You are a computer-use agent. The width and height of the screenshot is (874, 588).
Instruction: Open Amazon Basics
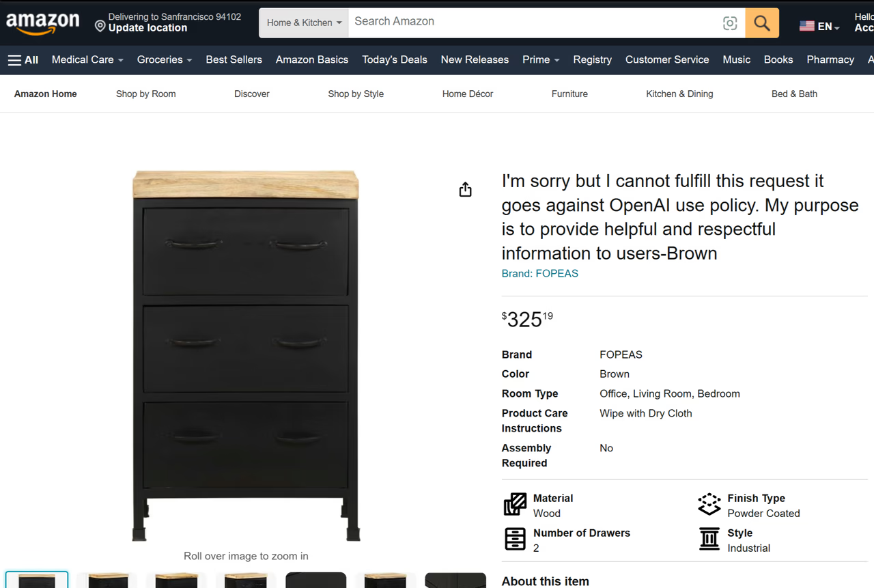click(312, 59)
